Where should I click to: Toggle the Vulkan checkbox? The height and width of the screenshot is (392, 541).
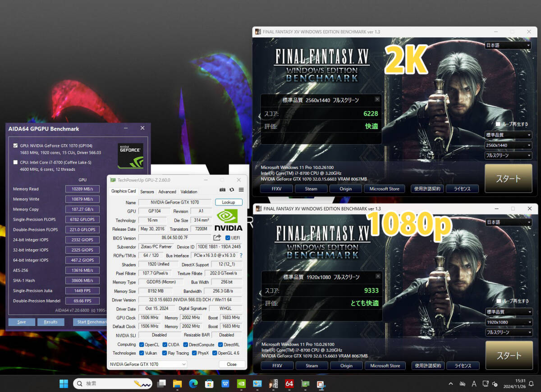click(142, 353)
